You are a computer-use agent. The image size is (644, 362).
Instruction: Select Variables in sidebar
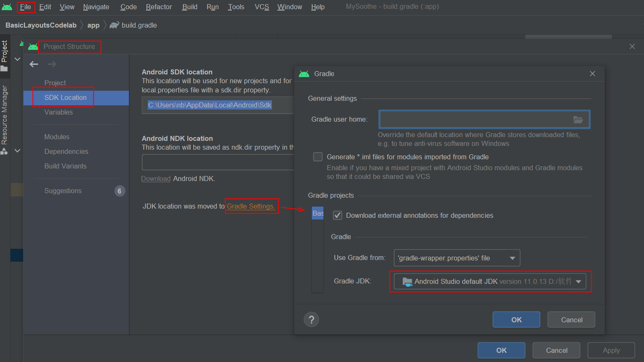[59, 112]
